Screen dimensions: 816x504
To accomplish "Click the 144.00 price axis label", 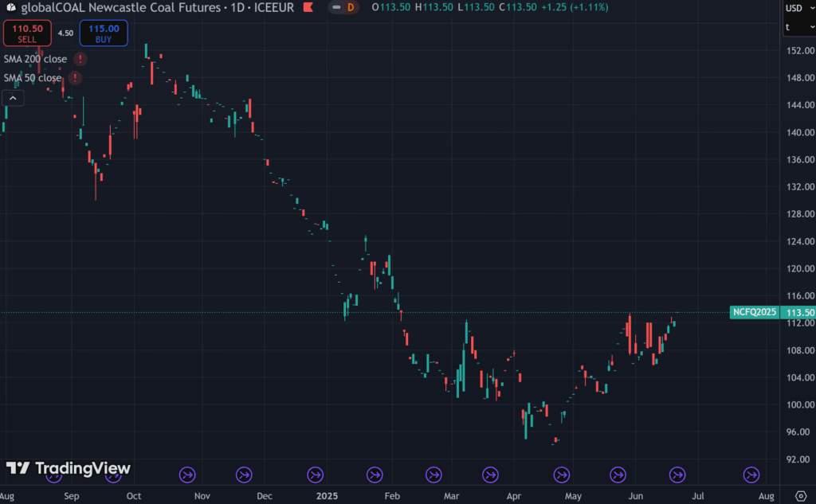I will pyautogui.click(x=800, y=105).
